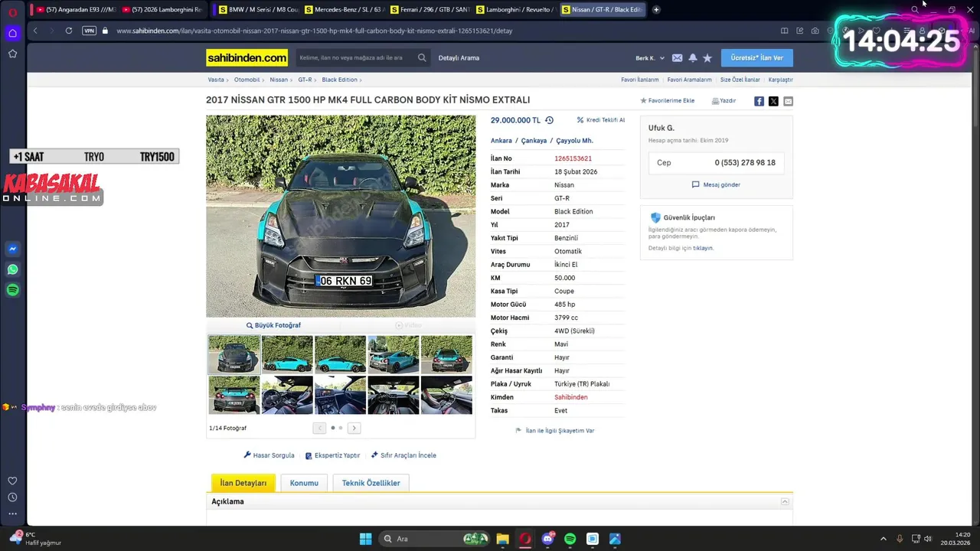Screen dimensions: 980x551
Task: Open notifications bell icon
Action: point(693,58)
